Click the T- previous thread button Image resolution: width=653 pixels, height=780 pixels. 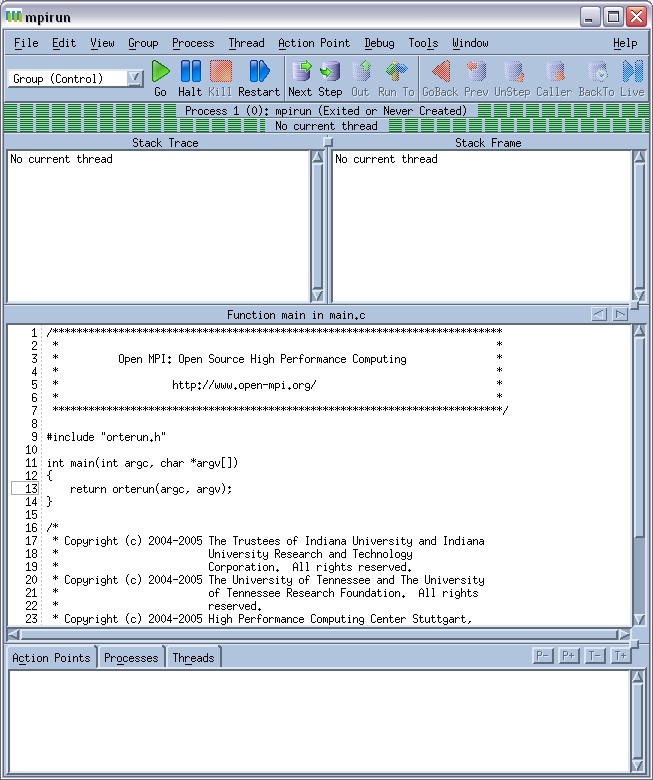coord(594,656)
